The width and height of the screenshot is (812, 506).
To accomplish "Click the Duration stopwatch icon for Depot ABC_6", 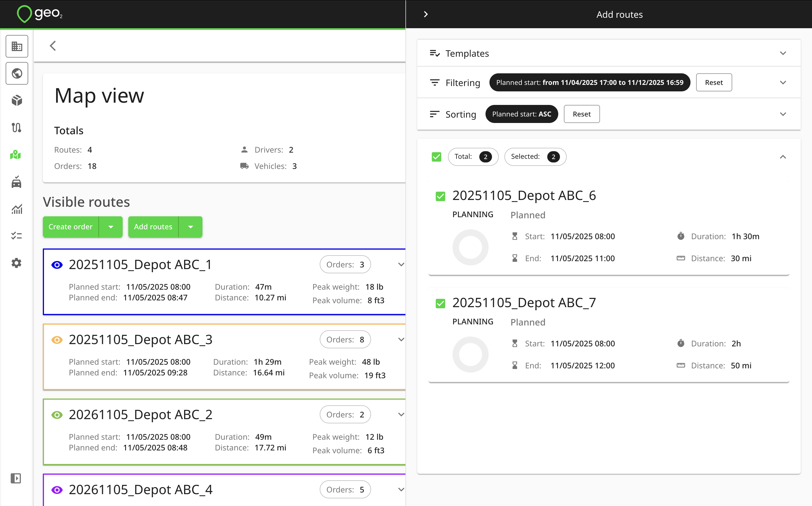I will pyautogui.click(x=681, y=236).
